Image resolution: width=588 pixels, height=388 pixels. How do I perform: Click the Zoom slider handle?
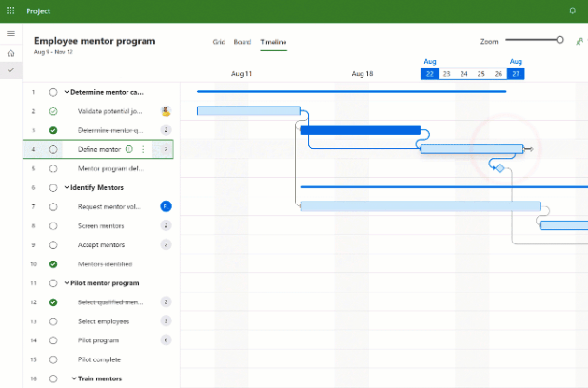[559, 40]
